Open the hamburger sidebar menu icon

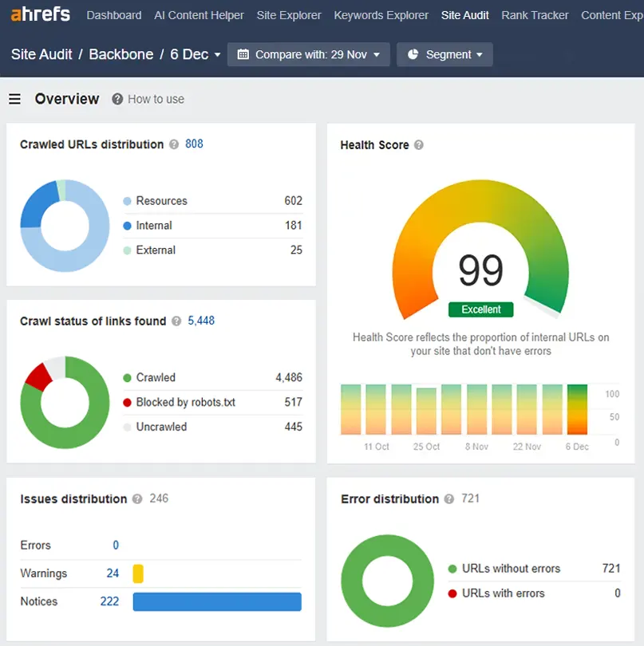15,99
